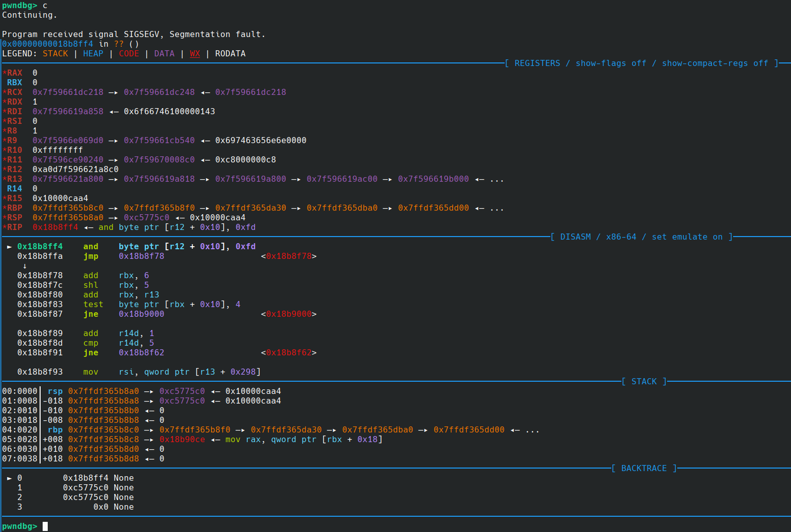Click the red stack address 0x18b90ce

tap(182, 440)
